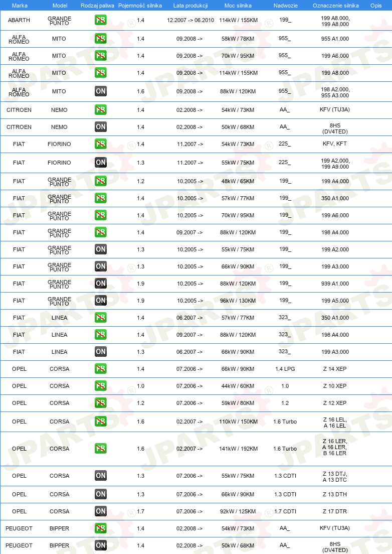Click diesel icon for Fiat Grande Punto 96kW / 130KM
This screenshot has width=392, height=554.
tap(101, 300)
